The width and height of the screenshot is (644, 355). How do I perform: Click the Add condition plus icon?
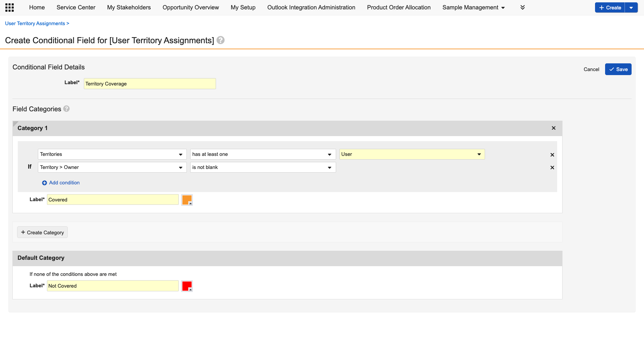click(44, 183)
